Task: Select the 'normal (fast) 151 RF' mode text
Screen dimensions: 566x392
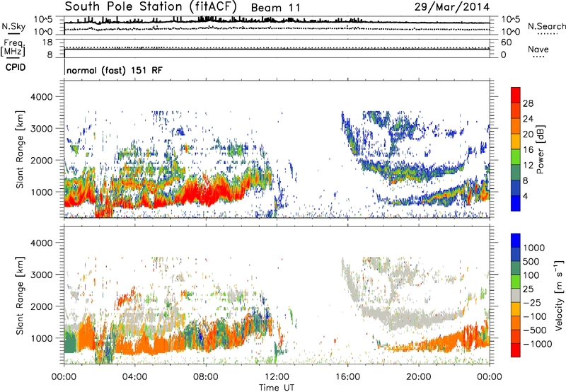Action: (x=115, y=70)
